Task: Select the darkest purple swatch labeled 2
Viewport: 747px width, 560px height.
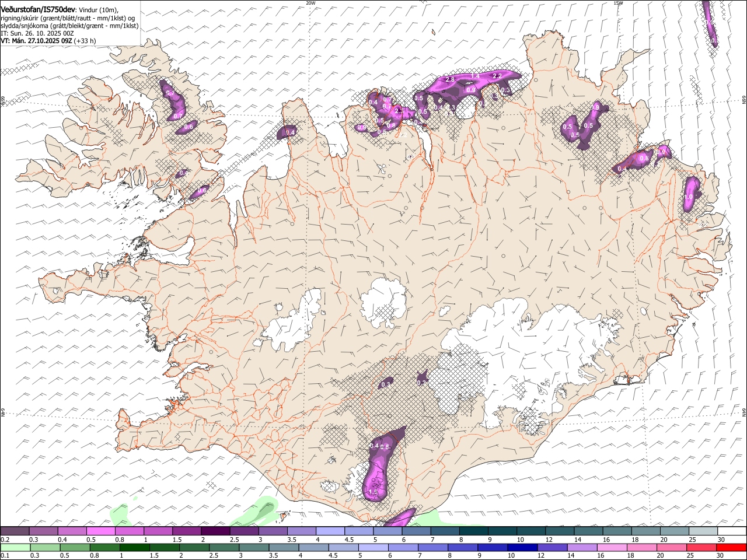Action: tap(215, 531)
